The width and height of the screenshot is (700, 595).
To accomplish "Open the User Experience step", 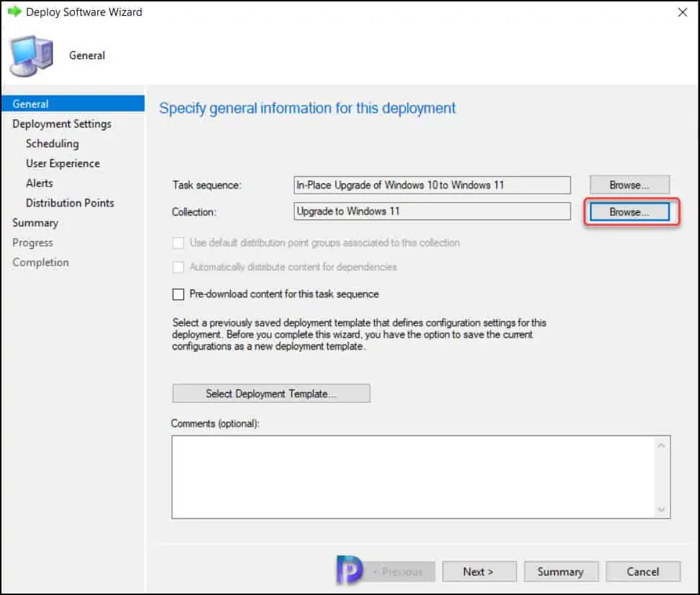I will click(63, 163).
